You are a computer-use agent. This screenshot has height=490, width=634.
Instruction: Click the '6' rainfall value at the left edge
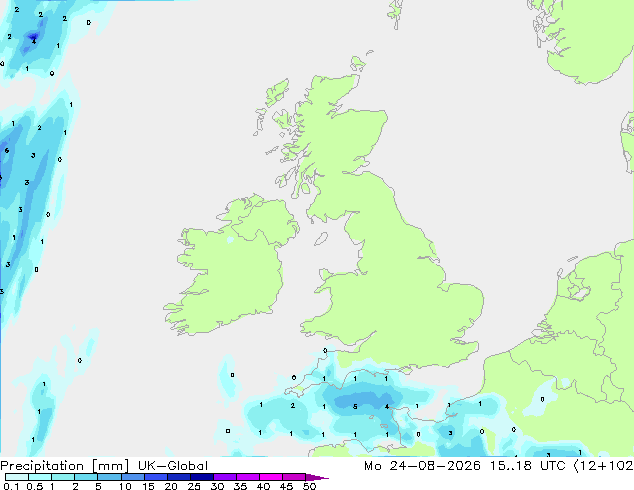(6, 150)
